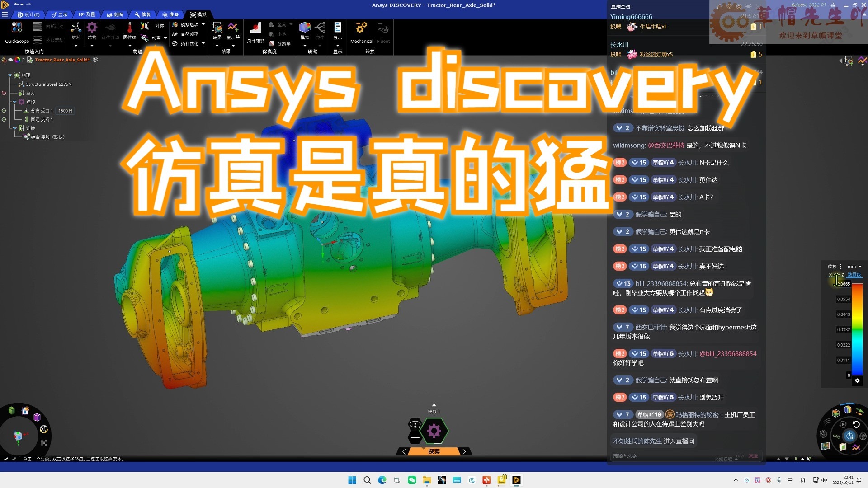Open the mm units dropdown in legend
This screenshot has width=868, height=488.
click(x=854, y=267)
